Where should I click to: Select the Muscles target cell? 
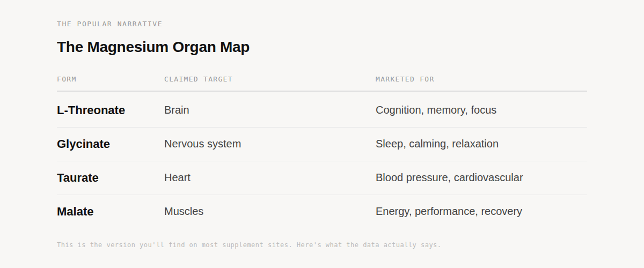pyautogui.click(x=184, y=212)
